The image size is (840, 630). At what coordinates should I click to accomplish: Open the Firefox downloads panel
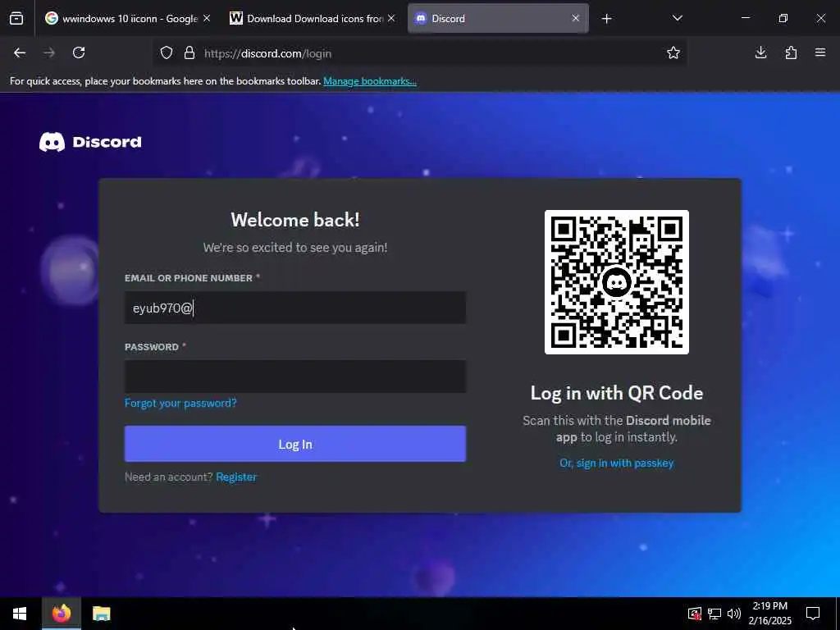click(760, 52)
